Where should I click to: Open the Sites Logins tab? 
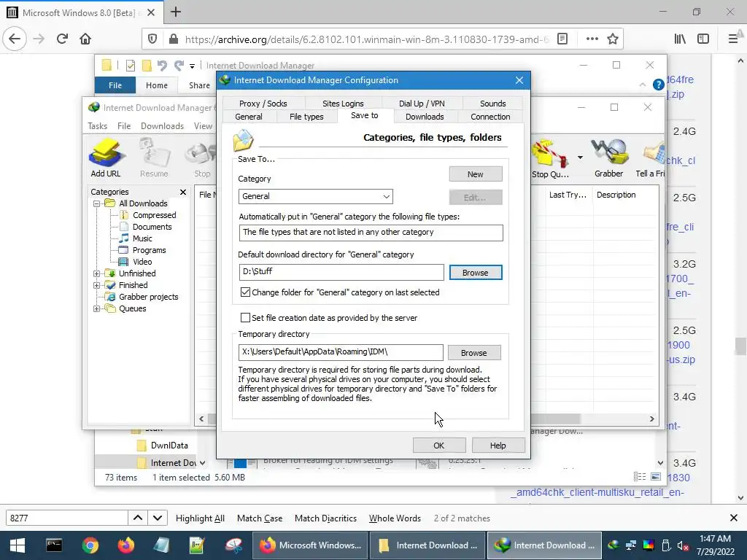pyautogui.click(x=343, y=104)
